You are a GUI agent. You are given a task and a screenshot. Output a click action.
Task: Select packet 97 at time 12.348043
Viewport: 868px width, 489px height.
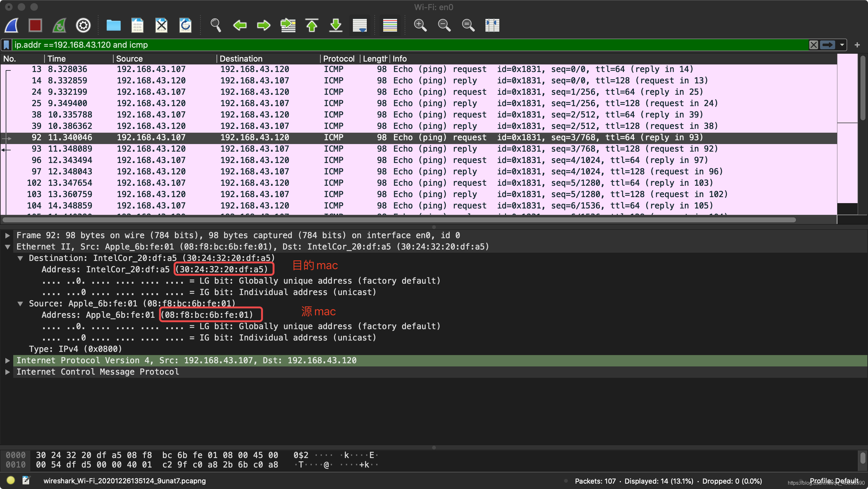(419, 172)
